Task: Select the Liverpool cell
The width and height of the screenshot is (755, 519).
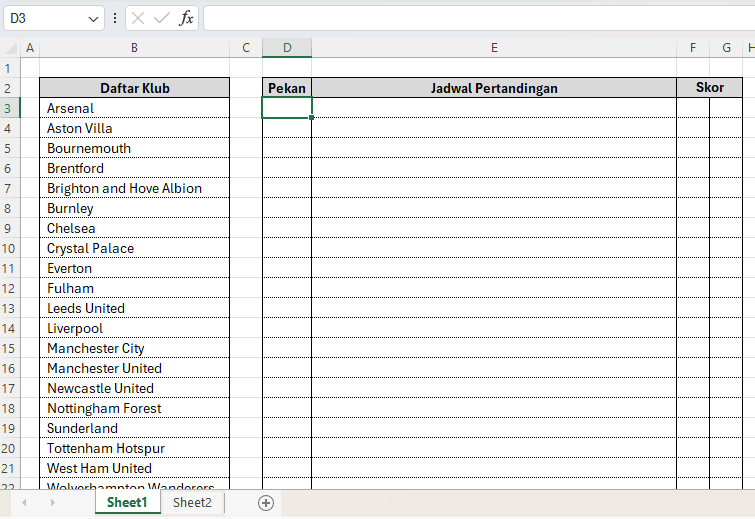Action: tap(134, 328)
